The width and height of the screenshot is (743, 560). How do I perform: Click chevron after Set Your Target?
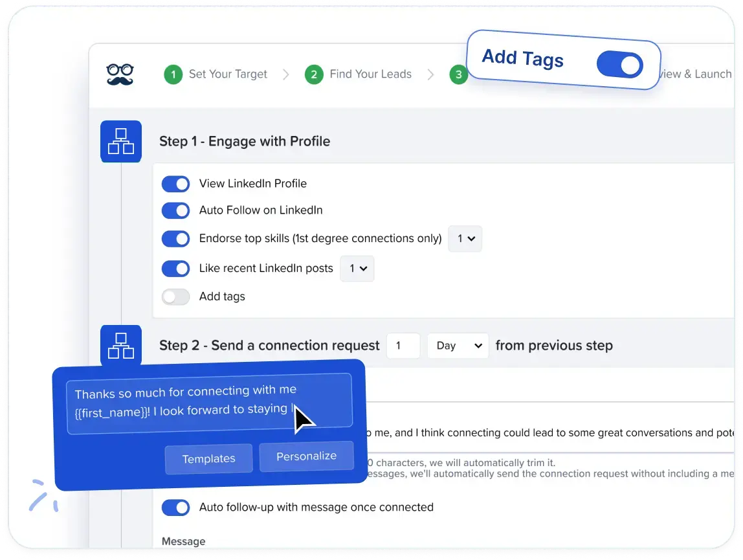coord(285,74)
